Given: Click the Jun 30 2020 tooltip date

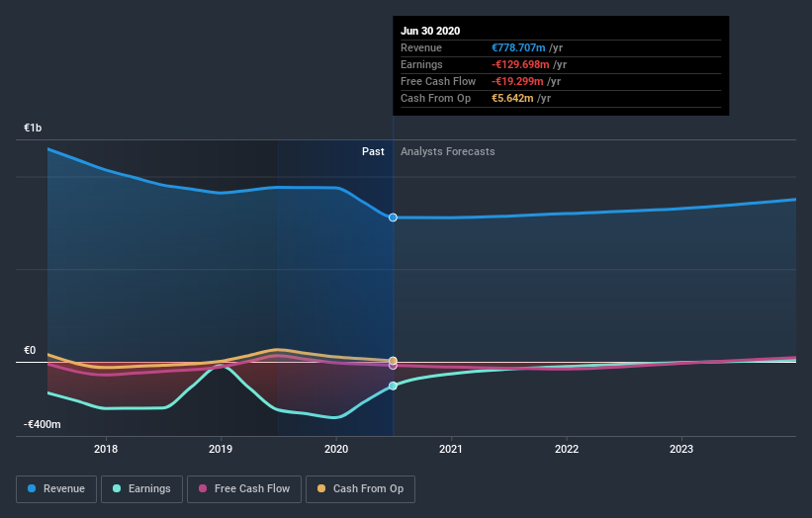Looking at the screenshot, I should 430,31.
